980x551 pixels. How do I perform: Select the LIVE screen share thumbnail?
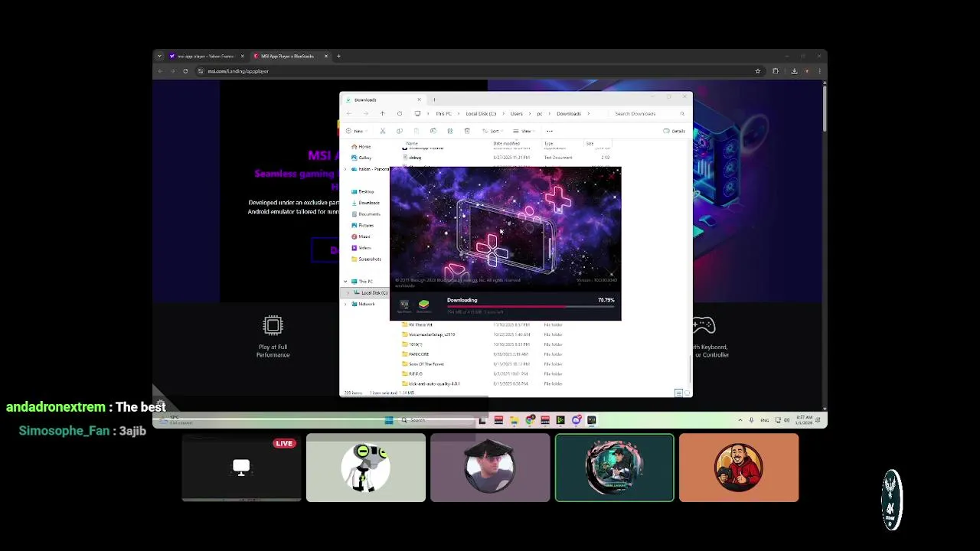[242, 468]
